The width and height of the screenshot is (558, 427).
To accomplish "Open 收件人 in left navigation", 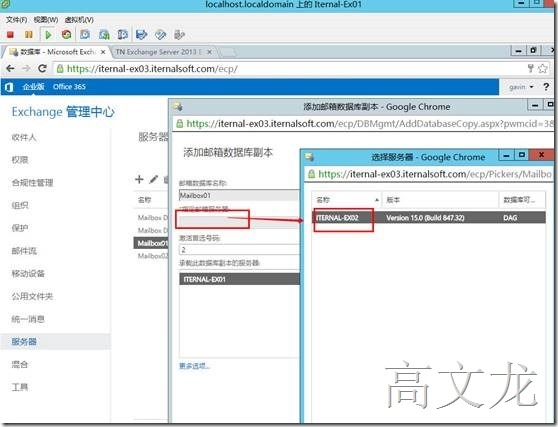I will pos(24,137).
